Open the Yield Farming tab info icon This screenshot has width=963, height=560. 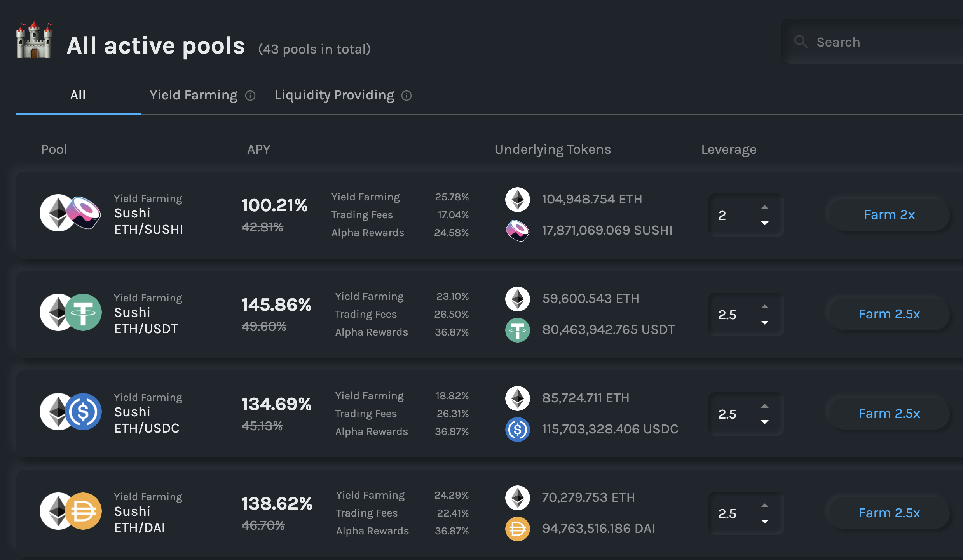click(250, 96)
